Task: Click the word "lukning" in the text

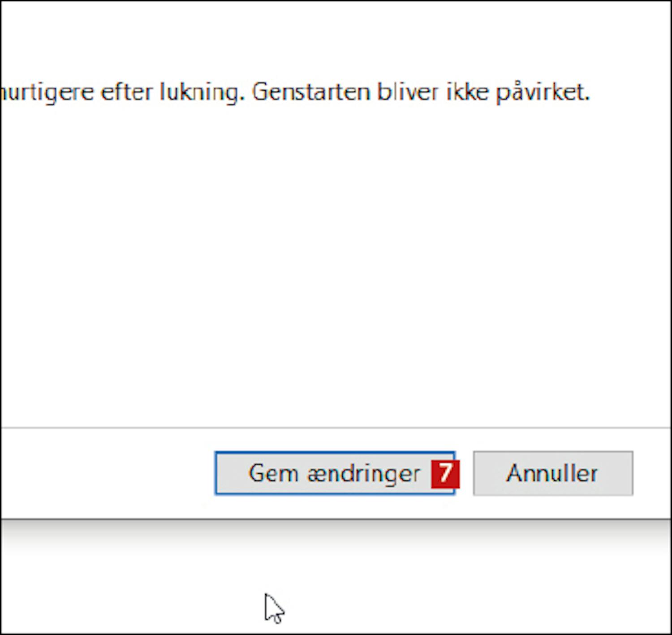Action: pyautogui.click(x=202, y=92)
